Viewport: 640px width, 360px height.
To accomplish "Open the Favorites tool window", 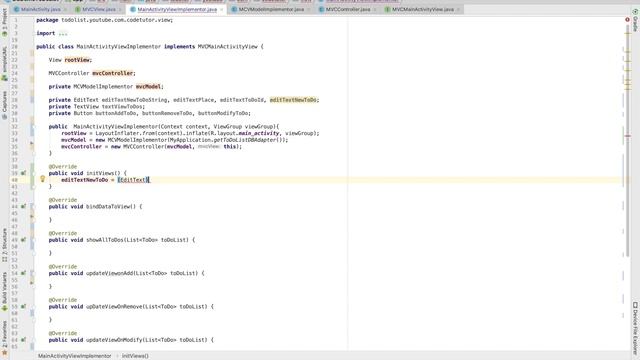I will pos(4,338).
